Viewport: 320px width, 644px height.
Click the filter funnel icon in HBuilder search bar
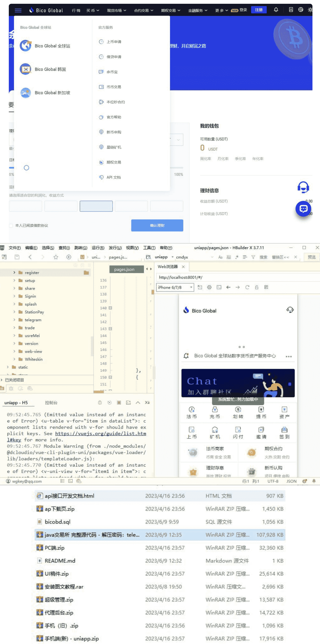pos(253,257)
